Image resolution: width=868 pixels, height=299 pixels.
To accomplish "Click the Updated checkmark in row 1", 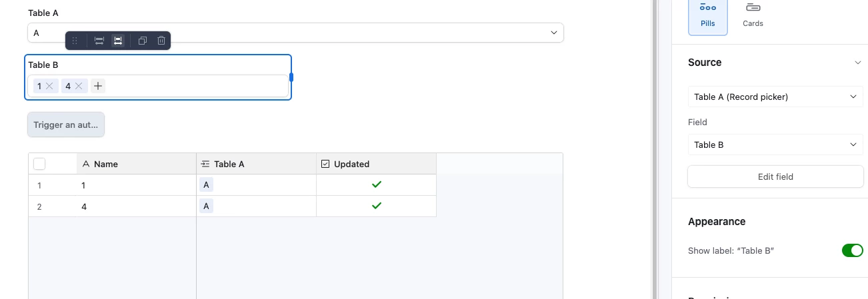I will [377, 184].
